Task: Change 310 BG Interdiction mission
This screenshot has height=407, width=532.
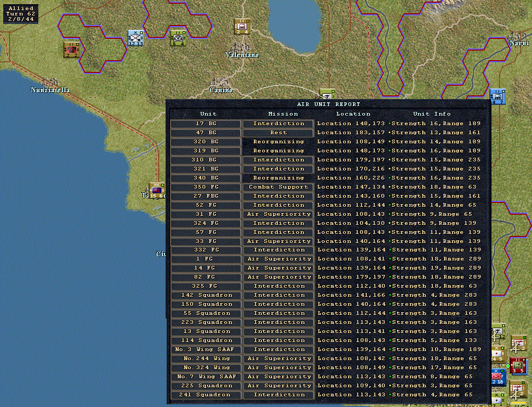Action: (x=278, y=160)
